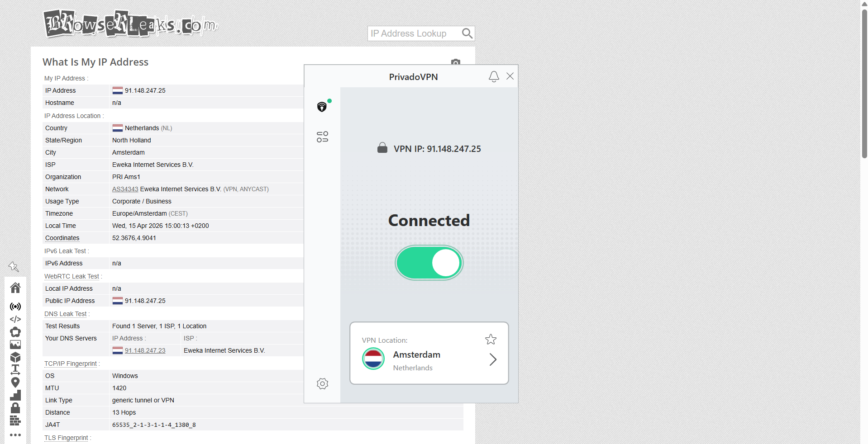
Task: Click the Netherlands (NL) country value
Action: coord(148,128)
